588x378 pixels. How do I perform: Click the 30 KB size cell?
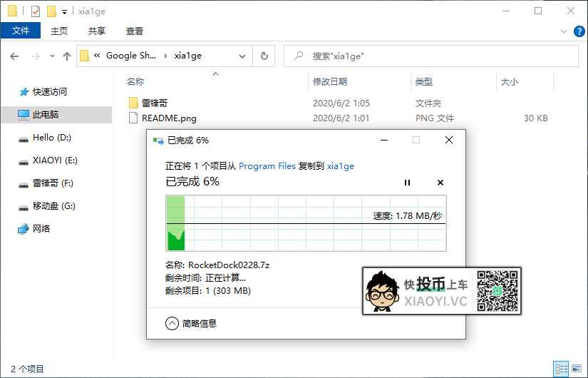click(x=536, y=118)
